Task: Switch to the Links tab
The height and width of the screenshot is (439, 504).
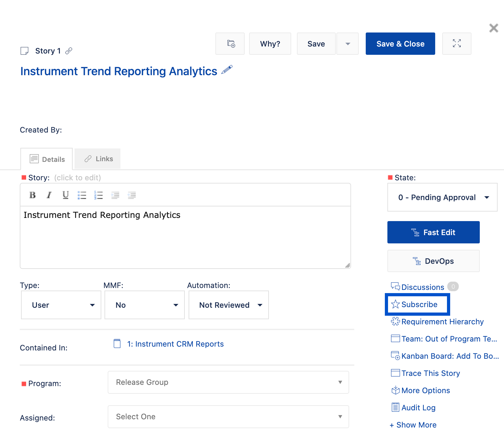Action: pyautogui.click(x=97, y=159)
